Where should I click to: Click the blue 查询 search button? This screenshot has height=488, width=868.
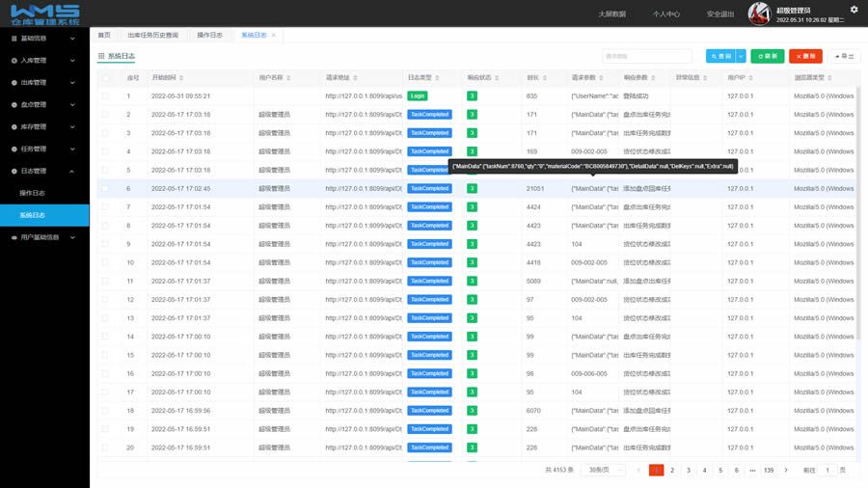pyautogui.click(x=720, y=56)
